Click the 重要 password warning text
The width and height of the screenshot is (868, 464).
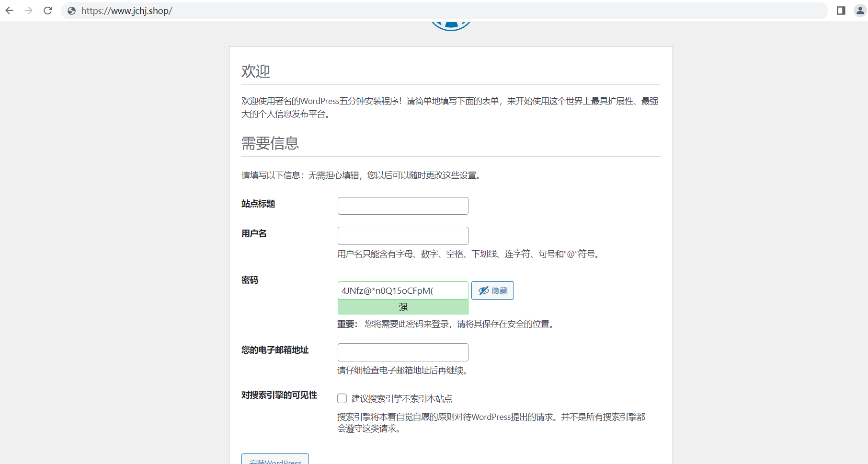pos(446,324)
